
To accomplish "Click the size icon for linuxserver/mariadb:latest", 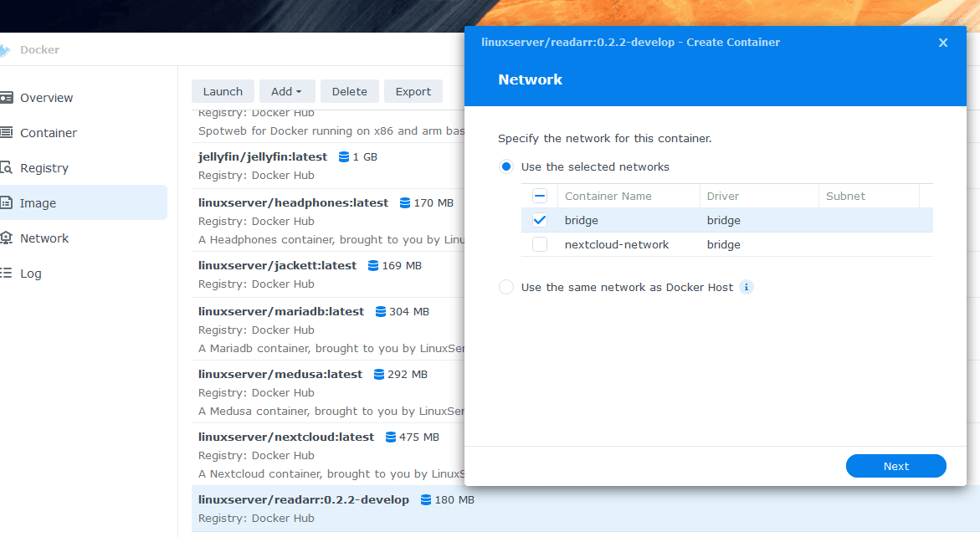I will click(381, 312).
